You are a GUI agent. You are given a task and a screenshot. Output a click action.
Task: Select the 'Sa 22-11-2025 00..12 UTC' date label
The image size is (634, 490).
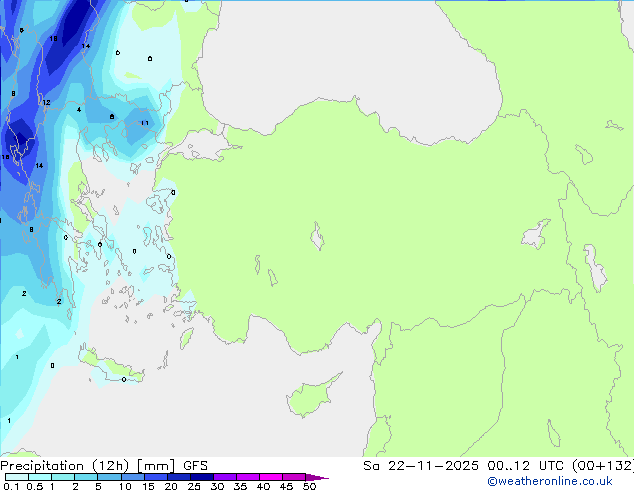tap(465, 466)
